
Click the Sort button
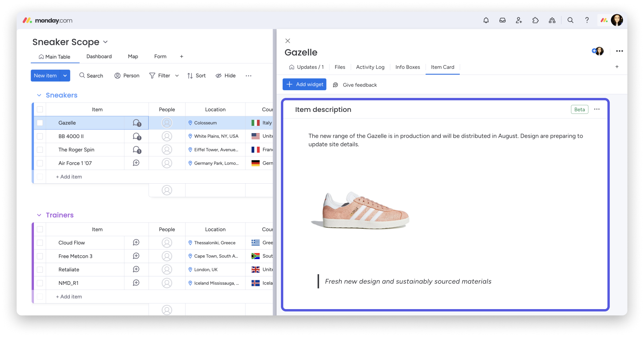[196, 76]
